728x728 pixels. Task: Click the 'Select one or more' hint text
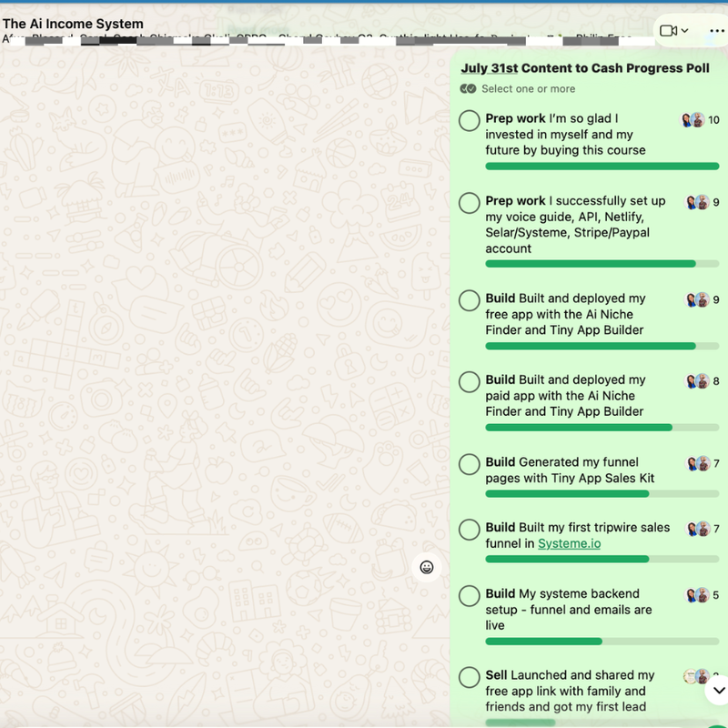tap(529, 88)
